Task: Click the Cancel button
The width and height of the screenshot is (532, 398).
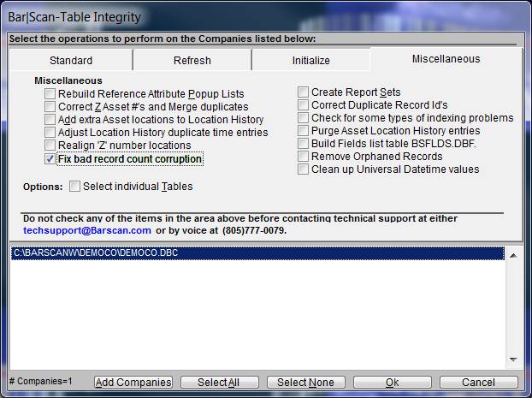Action: tap(479, 383)
